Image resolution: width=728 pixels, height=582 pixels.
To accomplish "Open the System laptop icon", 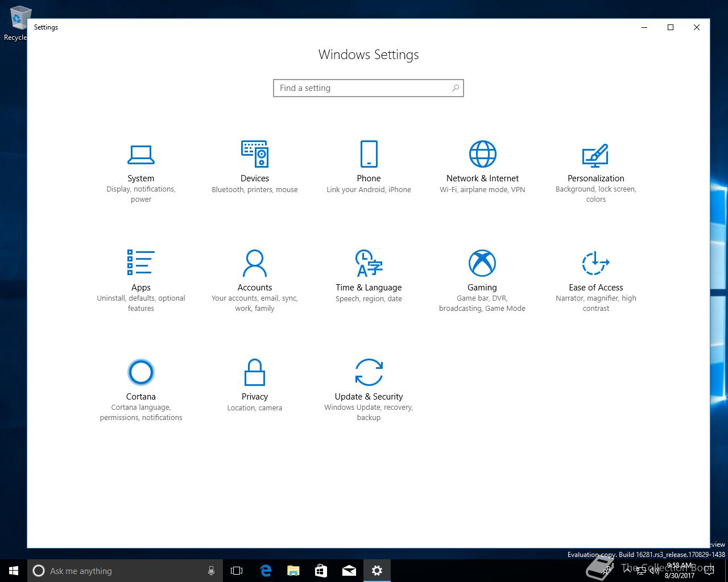I will [x=141, y=154].
